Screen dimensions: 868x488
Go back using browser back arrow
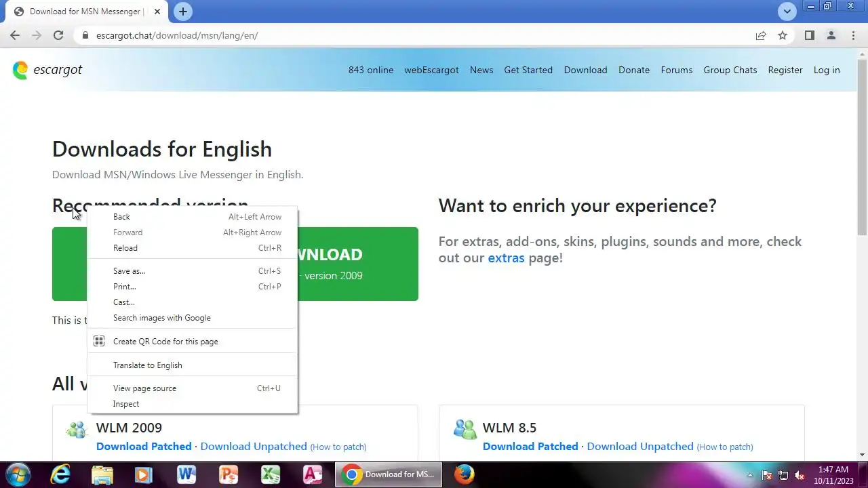pyautogui.click(x=15, y=35)
